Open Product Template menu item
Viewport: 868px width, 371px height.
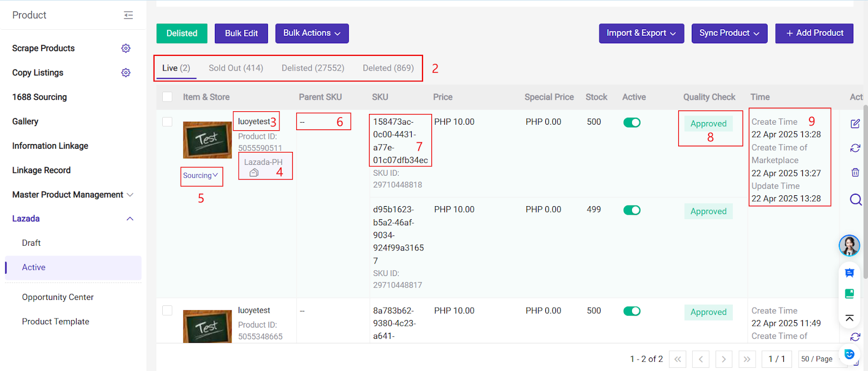[x=56, y=322]
